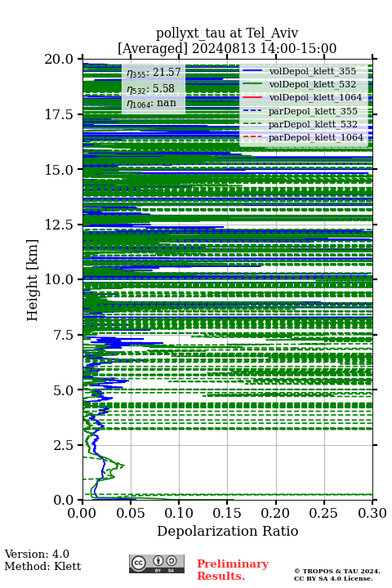Click the blue dashed parDepol_klett_355 legend line
Screen dimensions: 392x588
pos(252,111)
